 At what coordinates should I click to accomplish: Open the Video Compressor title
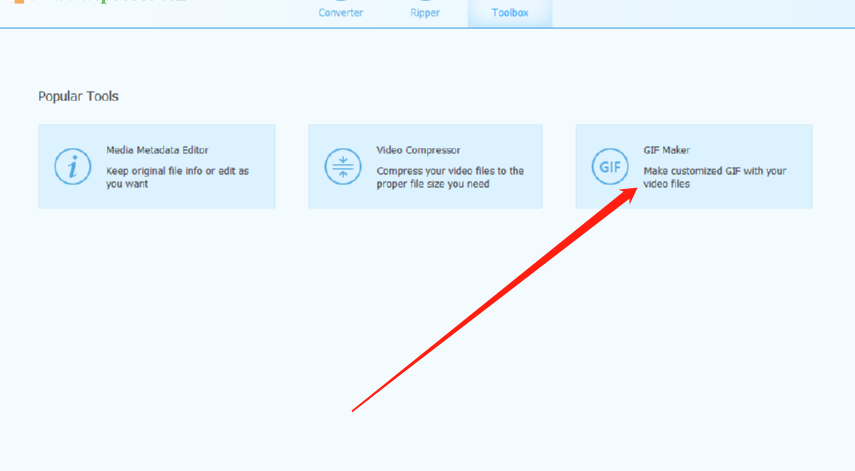[418, 150]
